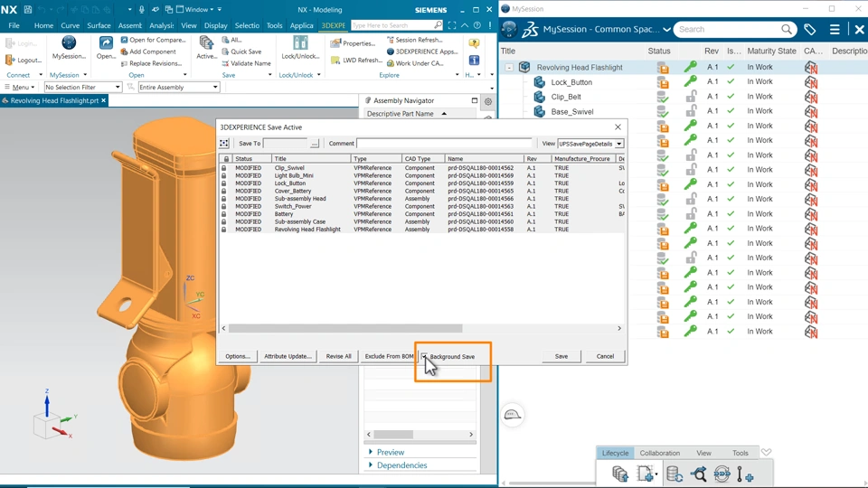Click the yellow help question icon in ribbon

[474, 43]
